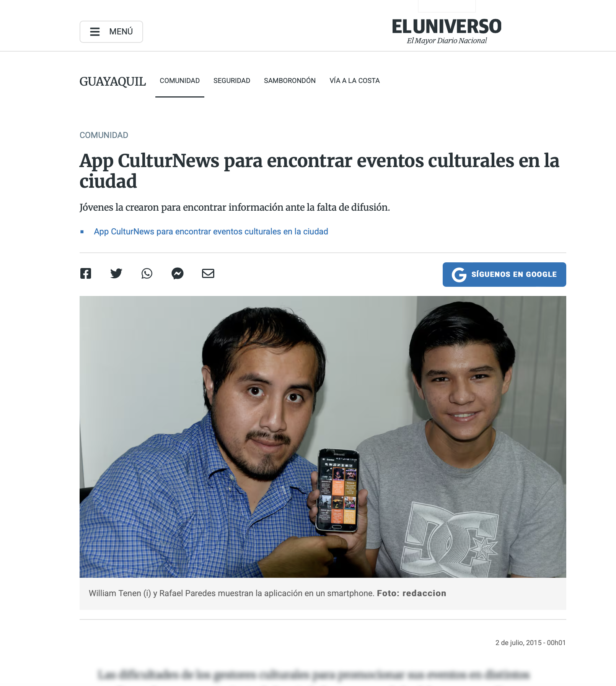The width and height of the screenshot is (616, 686).
Task: Select the Vía a la Costa tab
Action: tap(355, 81)
